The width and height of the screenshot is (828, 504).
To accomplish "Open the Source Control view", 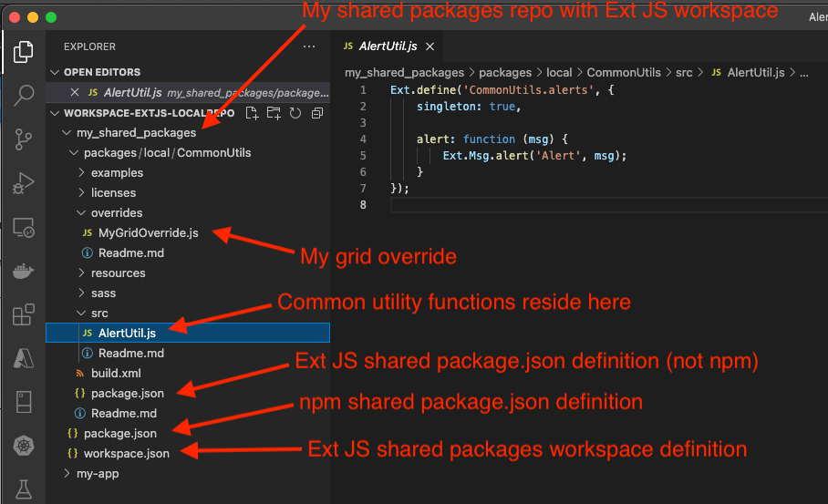I will (24, 139).
